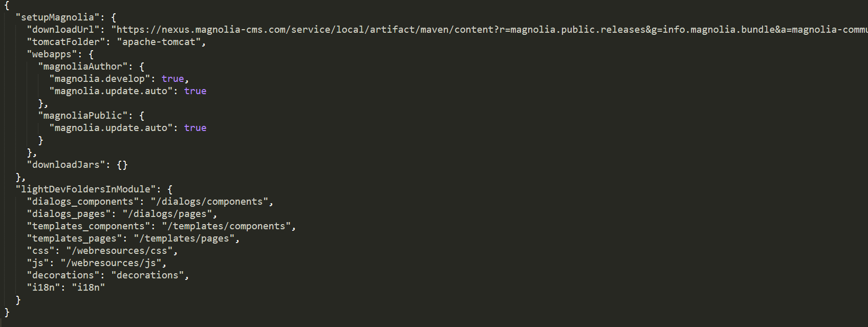Place cursor on the "webapps" key
868x327 pixels.
pyautogui.click(x=52, y=54)
